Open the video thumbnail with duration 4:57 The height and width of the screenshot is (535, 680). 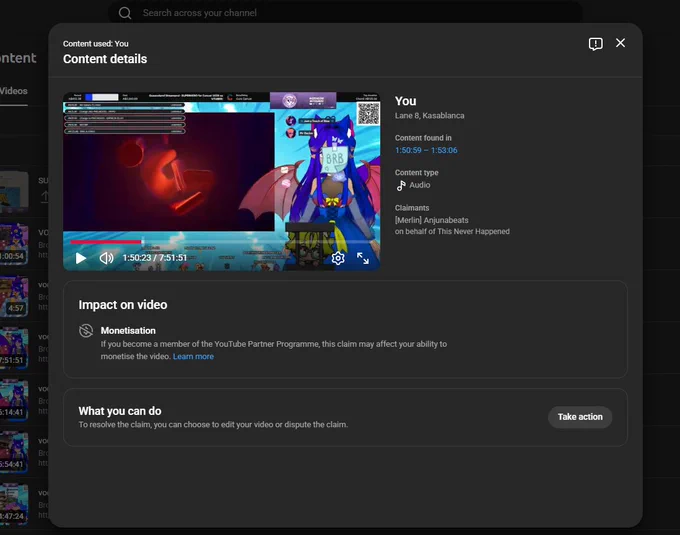pyautogui.click(x=14, y=296)
